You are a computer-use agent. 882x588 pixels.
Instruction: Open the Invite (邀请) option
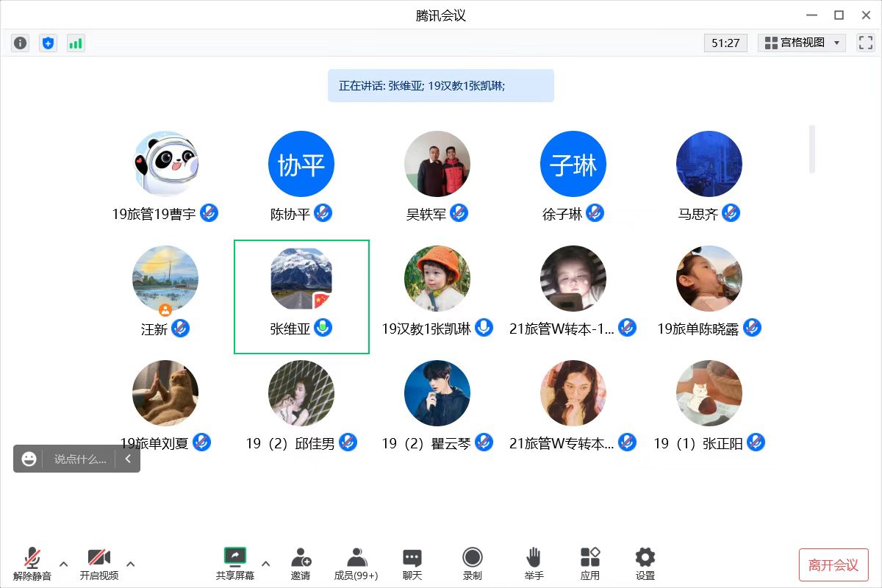pos(301,564)
